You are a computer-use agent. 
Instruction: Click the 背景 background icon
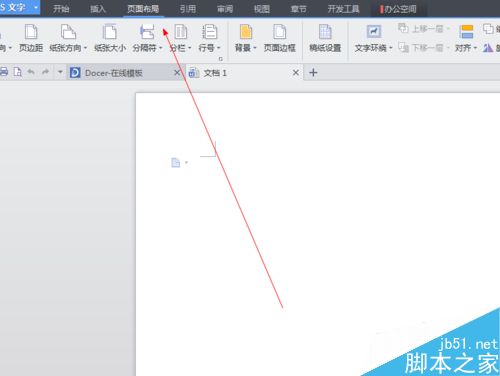tap(246, 32)
